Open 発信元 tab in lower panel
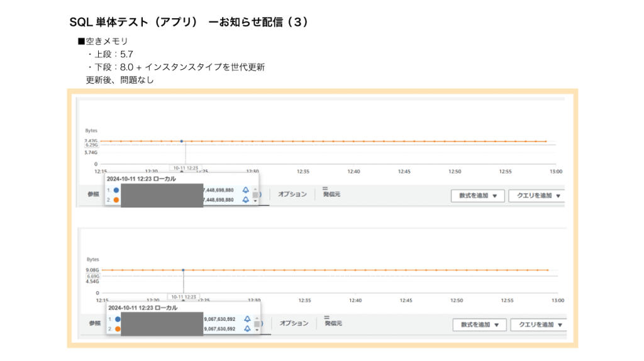The image size is (644, 361). click(x=333, y=323)
